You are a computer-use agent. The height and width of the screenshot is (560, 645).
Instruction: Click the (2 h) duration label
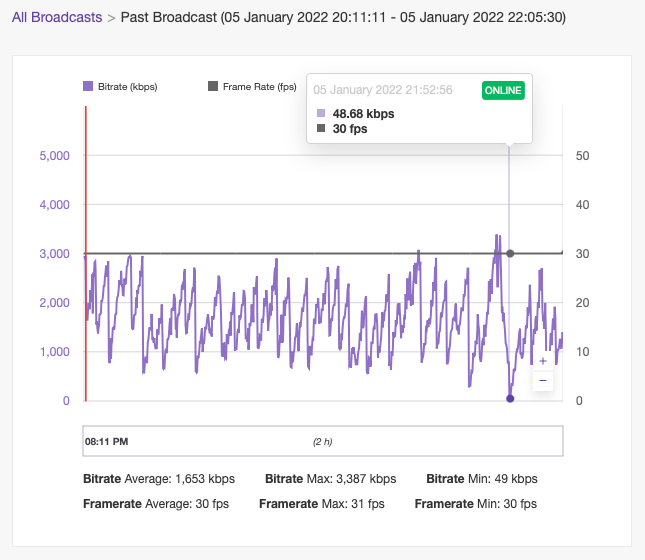point(323,441)
